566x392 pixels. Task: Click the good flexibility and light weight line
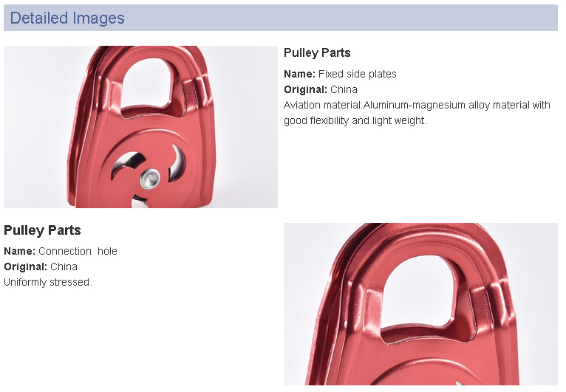(x=355, y=120)
